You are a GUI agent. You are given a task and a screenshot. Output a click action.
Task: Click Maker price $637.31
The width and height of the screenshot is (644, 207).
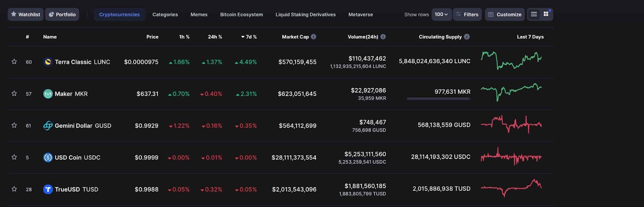147,93
